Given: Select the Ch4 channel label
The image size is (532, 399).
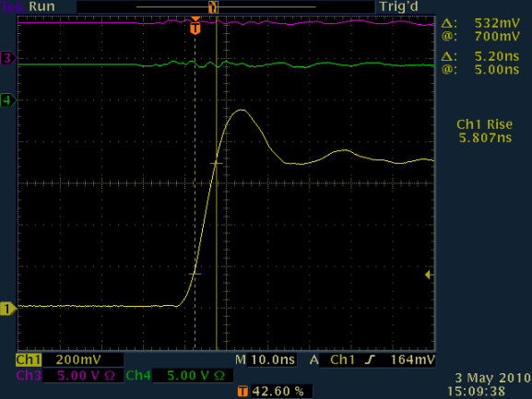Looking at the screenshot, I should pyautogui.click(x=138, y=376).
